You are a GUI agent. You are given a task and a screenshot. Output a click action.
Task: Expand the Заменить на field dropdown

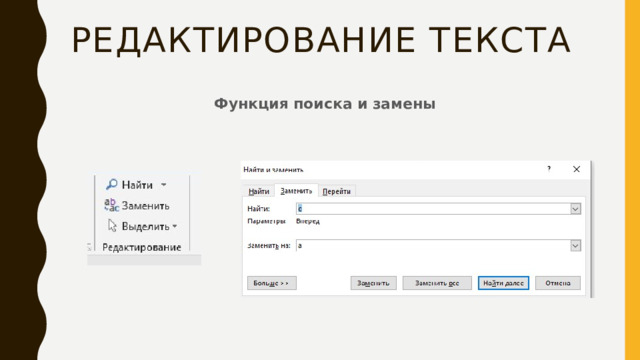point(575,246)
